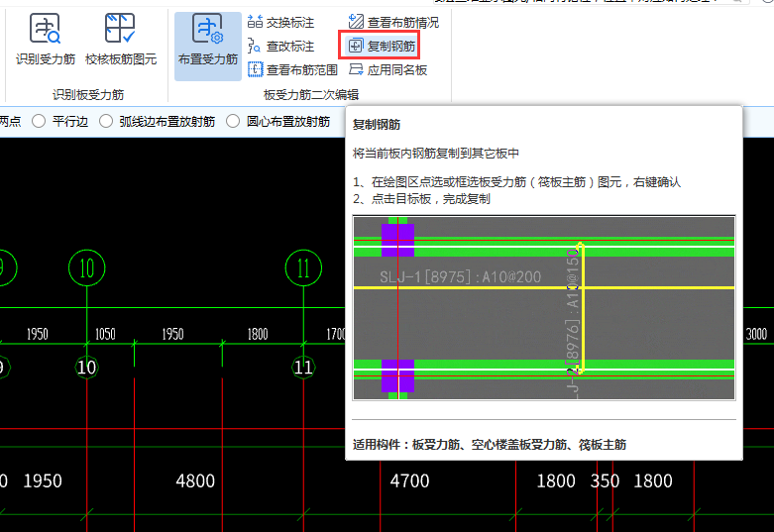Viewport: 774px width, 532px height.
Task: Click lower octagon axis marker 11
Action: click(303, 368)
